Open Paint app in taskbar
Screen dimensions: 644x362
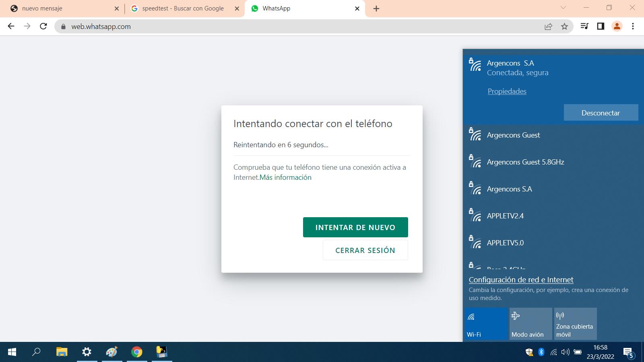click(x=111, y=352)
